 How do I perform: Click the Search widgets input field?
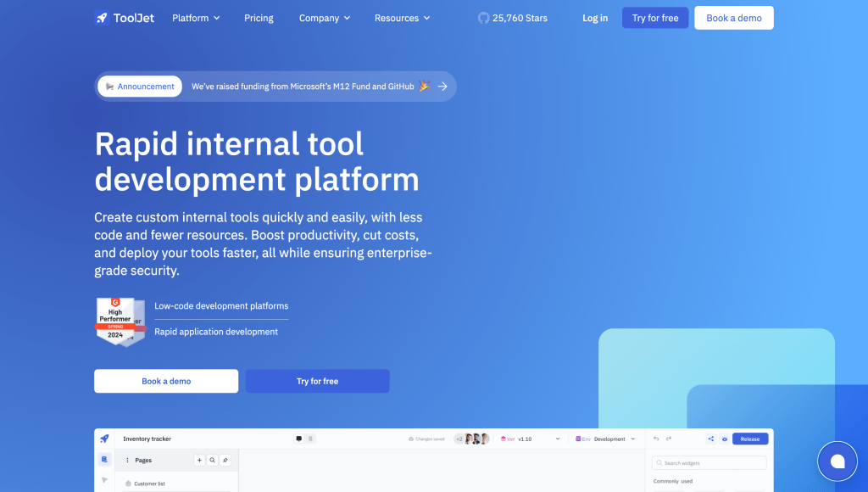[x=709, y=462]
